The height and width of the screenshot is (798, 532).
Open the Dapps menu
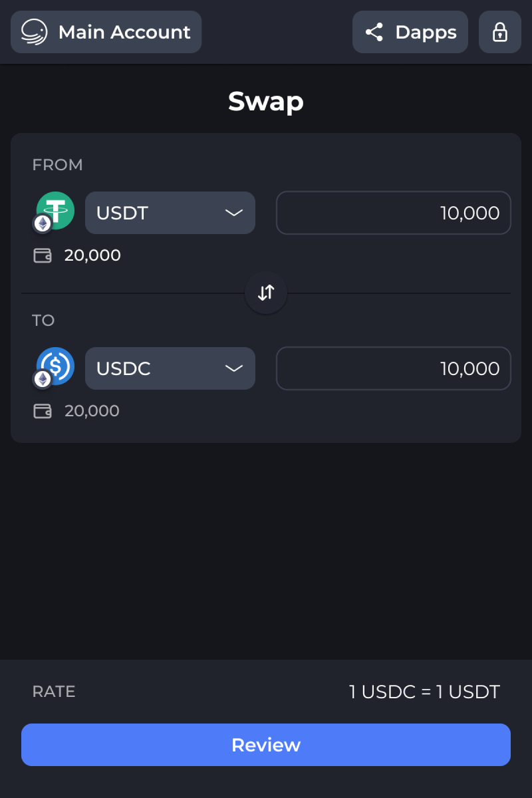(410, 32)
